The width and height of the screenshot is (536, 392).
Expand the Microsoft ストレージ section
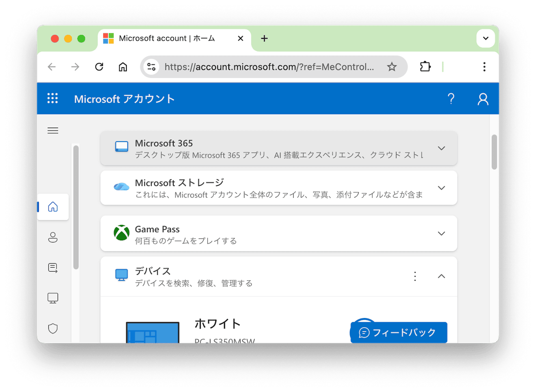coord(441,187)
